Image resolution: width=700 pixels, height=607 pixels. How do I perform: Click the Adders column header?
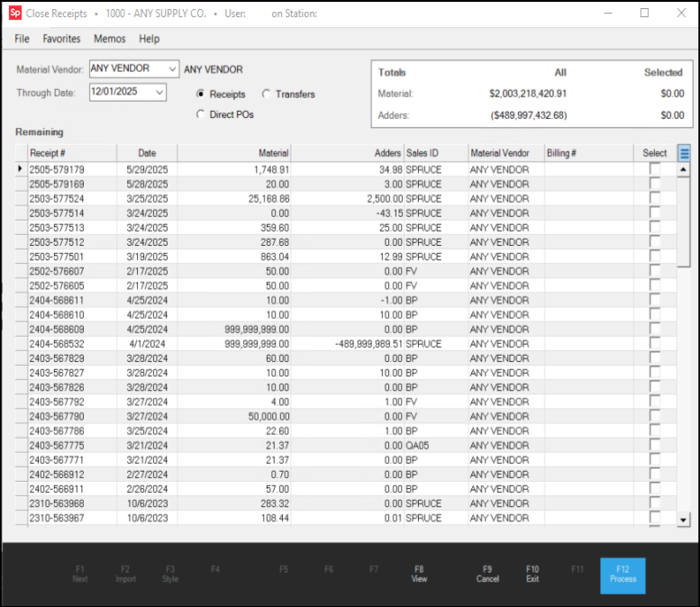pyautogui.click(x=348, y=153)
